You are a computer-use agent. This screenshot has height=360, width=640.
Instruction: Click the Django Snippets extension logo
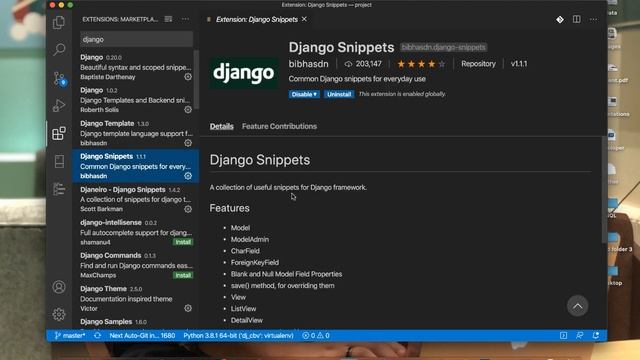click(244, 73)
